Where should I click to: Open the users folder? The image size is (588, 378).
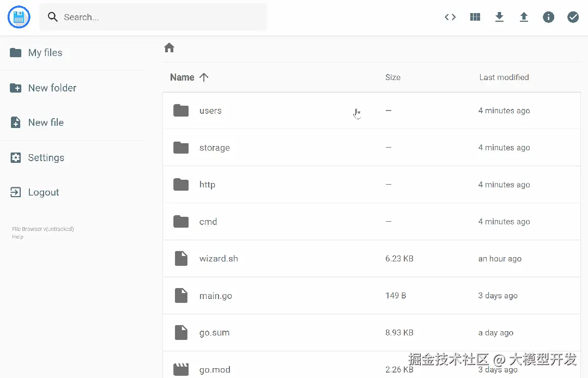210,111
